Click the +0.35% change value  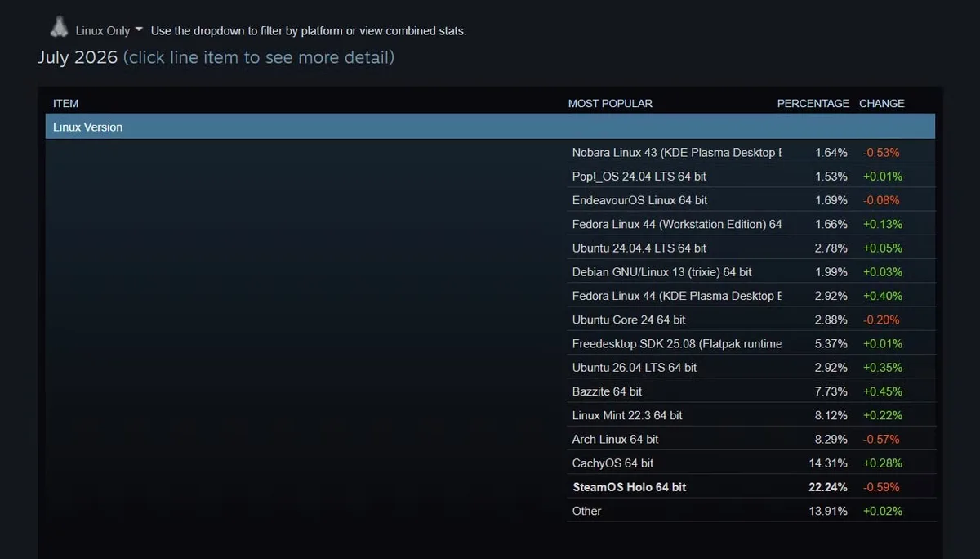882,368
